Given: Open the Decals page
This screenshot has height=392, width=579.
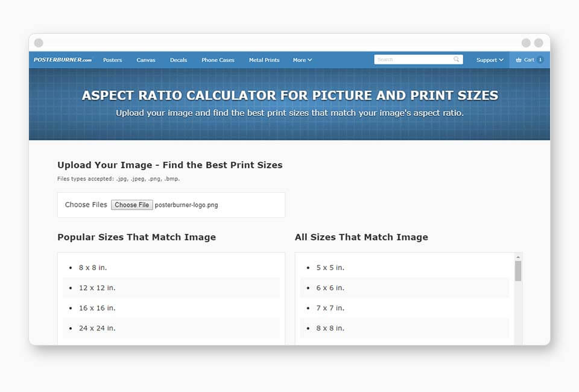Looking at the screenshot, I should (179, 60).
